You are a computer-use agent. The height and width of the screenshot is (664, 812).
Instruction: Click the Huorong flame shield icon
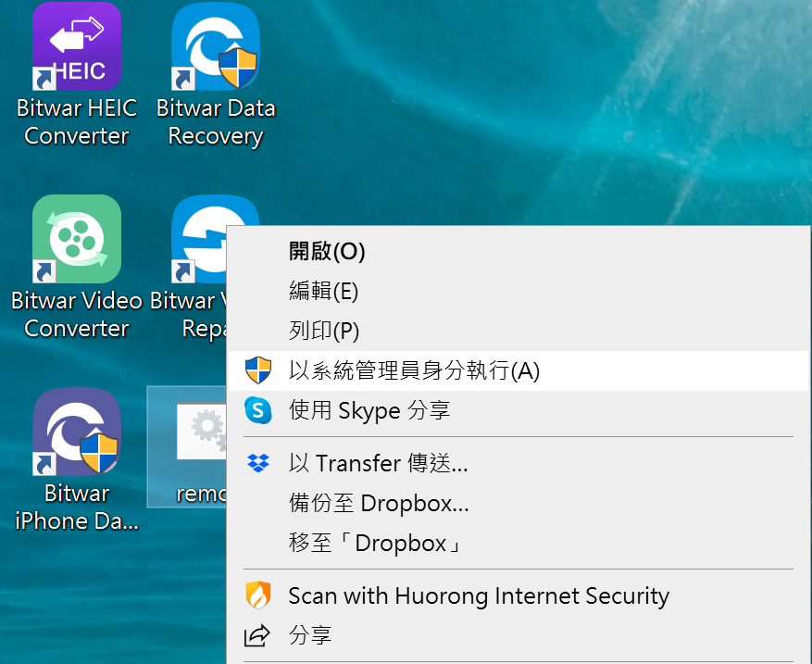258,595
